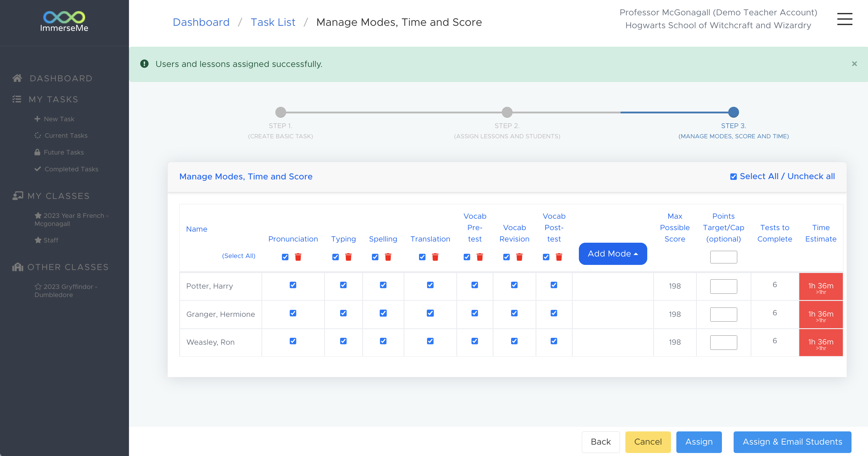
Task: Click the Assign button
Action: pos(699,442)
